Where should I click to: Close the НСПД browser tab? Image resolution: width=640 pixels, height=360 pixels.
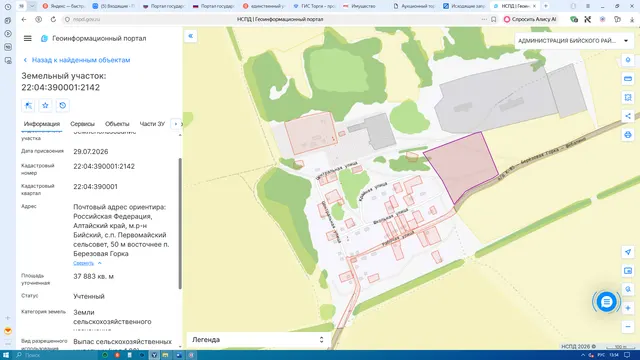(534, 6)
